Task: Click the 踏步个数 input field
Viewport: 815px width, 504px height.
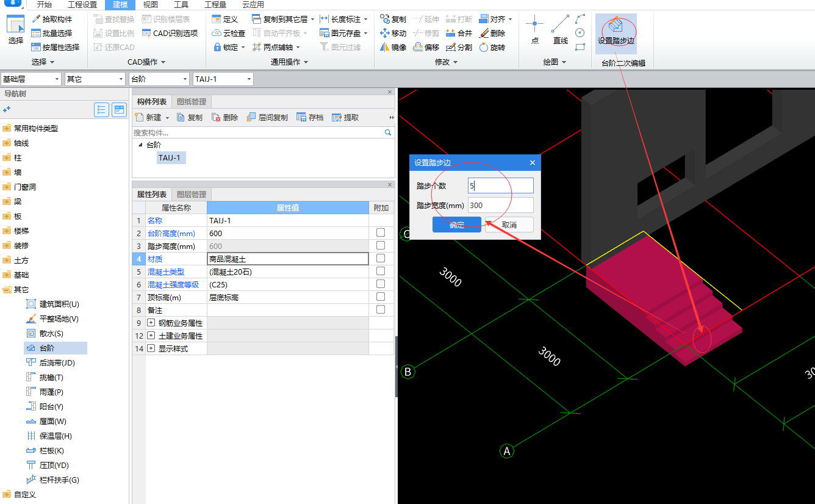Action: coord(501,185)
